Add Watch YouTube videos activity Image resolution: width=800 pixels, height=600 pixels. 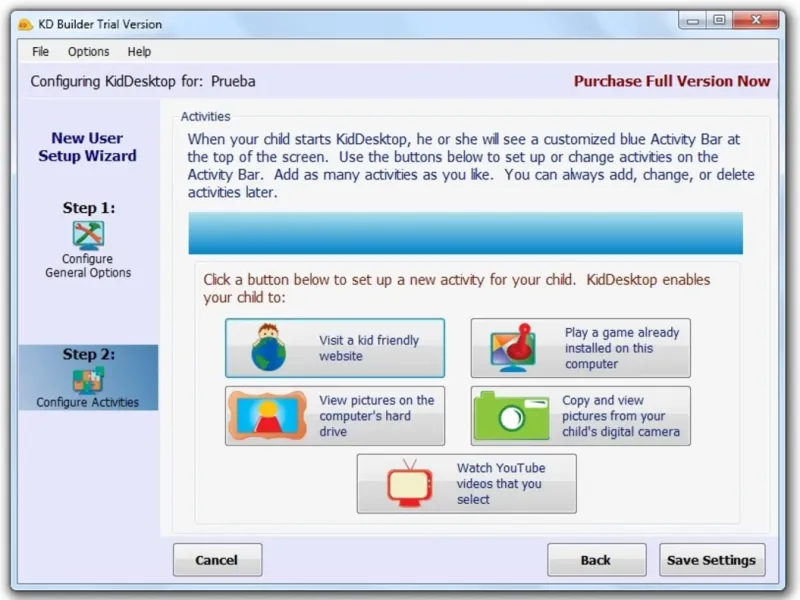pos(467,484)
